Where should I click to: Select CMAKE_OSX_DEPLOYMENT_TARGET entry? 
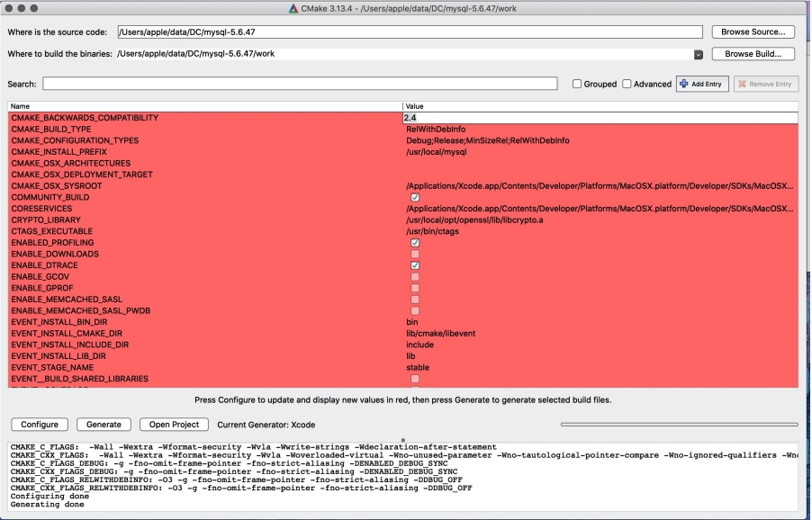pyautogui.click(x=82, y=175)
